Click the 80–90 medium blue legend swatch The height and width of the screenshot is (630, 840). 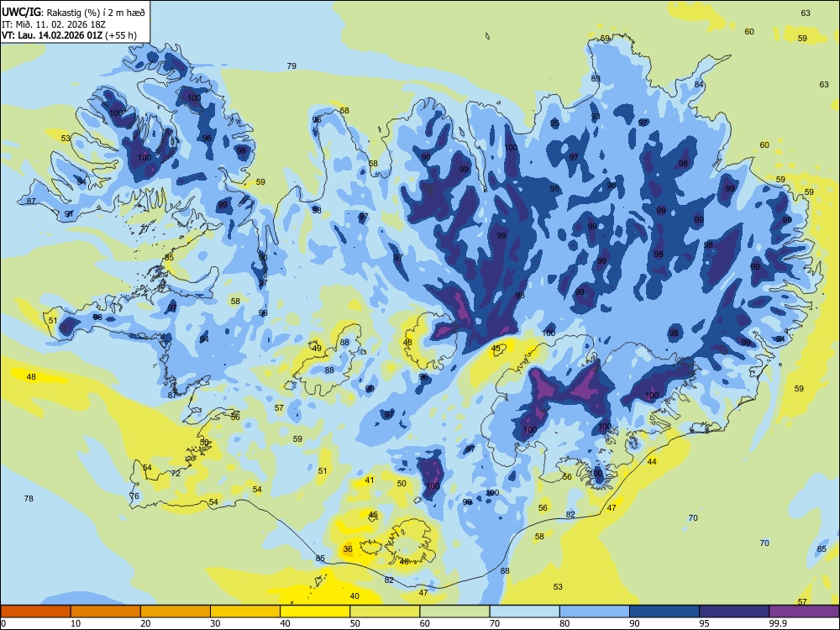point(595,612)
